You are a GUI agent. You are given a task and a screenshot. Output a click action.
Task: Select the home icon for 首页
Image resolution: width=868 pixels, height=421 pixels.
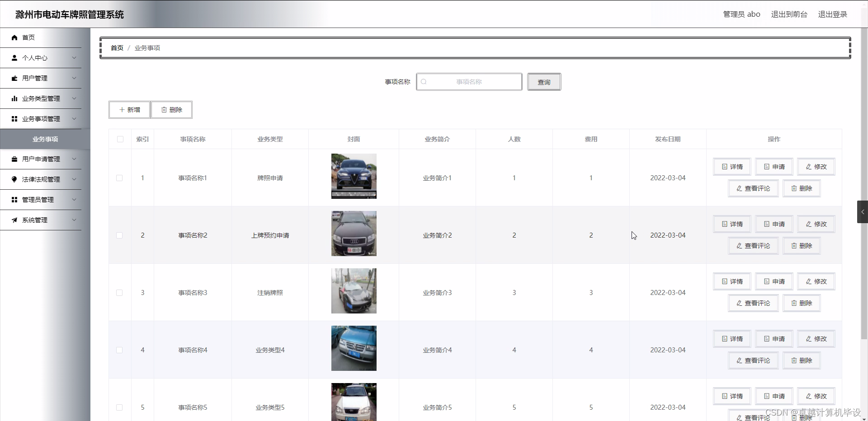(14, 37)
